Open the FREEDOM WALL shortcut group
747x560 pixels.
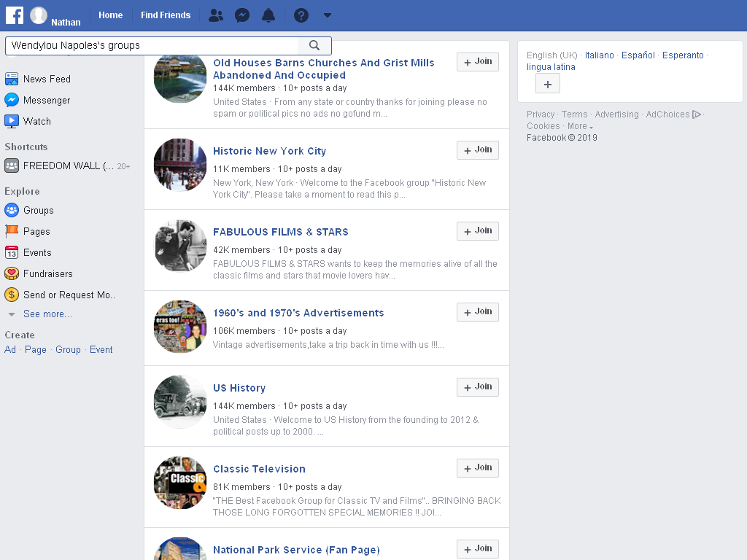(x=69, y=166)
